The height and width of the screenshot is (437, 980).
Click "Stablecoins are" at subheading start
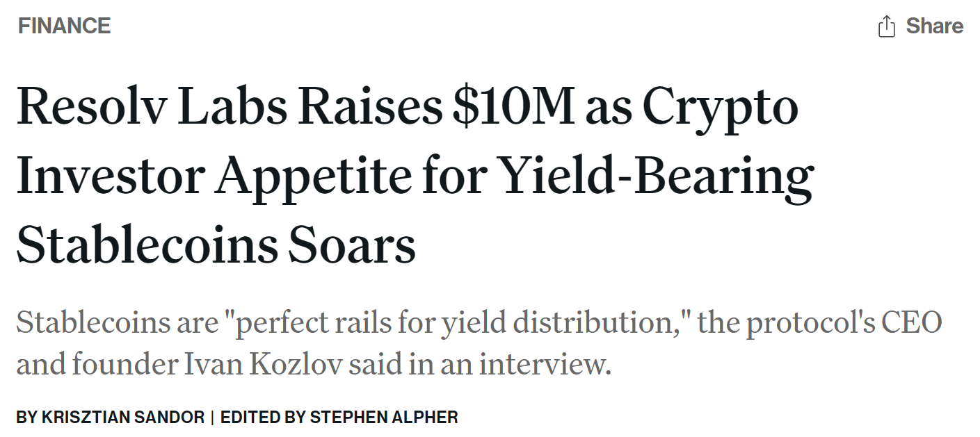115,324
